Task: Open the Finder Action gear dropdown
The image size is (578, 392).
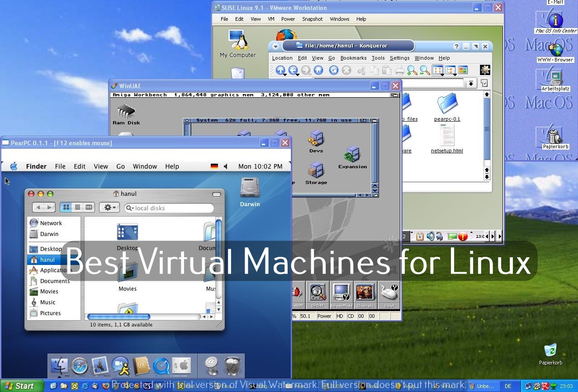Action: point(109,207)
